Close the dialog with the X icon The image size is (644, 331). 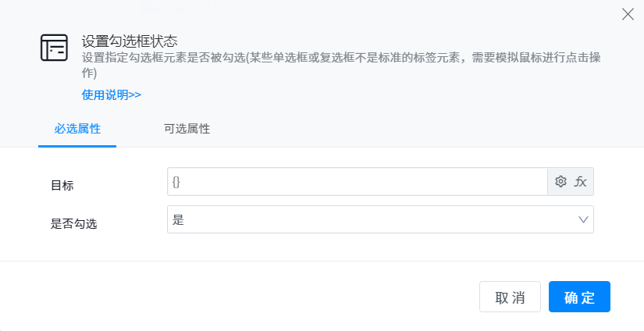tap(628, 14)
